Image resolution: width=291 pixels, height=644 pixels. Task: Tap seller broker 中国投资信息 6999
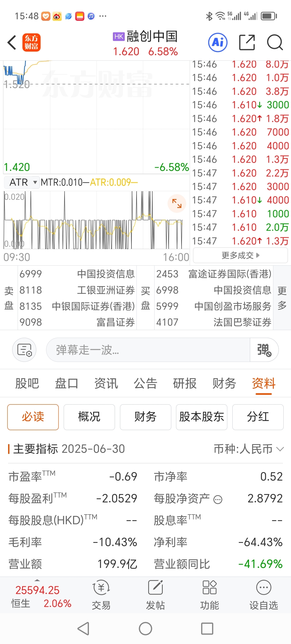[x=77, y=274]
